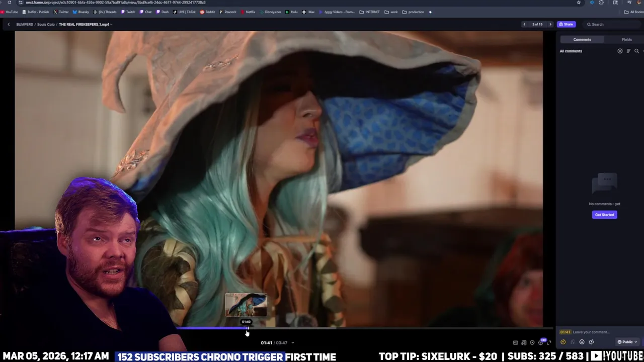This screenshot has height=362, width=644.
Task: Go to the next asset arrow
Action: click(550, 24)
